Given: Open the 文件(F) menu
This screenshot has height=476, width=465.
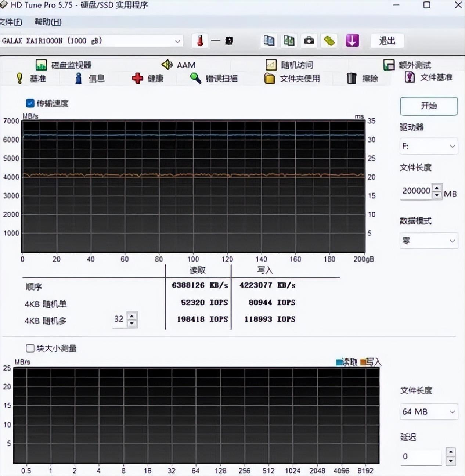Looking at the screenshot, I should point(11,22).
